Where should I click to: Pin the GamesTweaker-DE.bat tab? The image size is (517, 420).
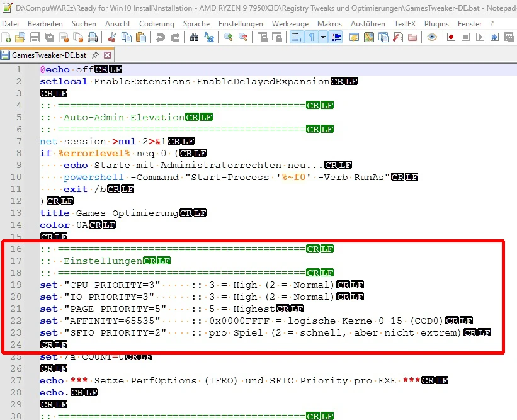coord(93,55)
